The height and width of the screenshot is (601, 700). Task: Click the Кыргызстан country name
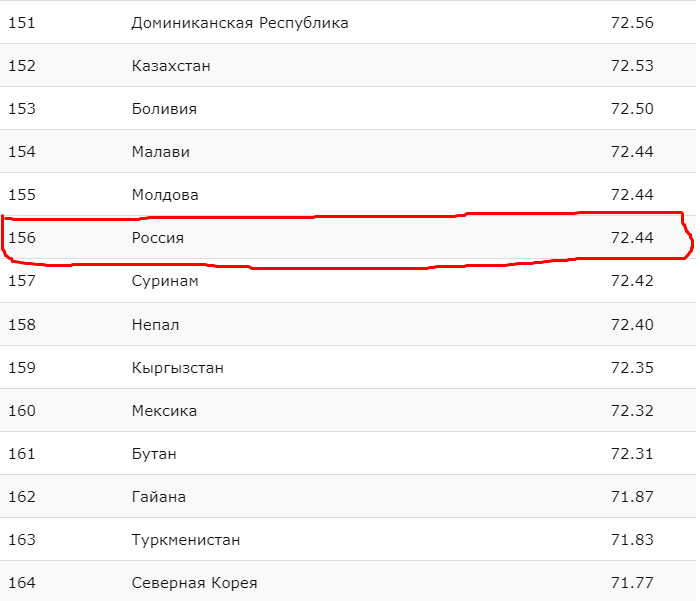177,368
